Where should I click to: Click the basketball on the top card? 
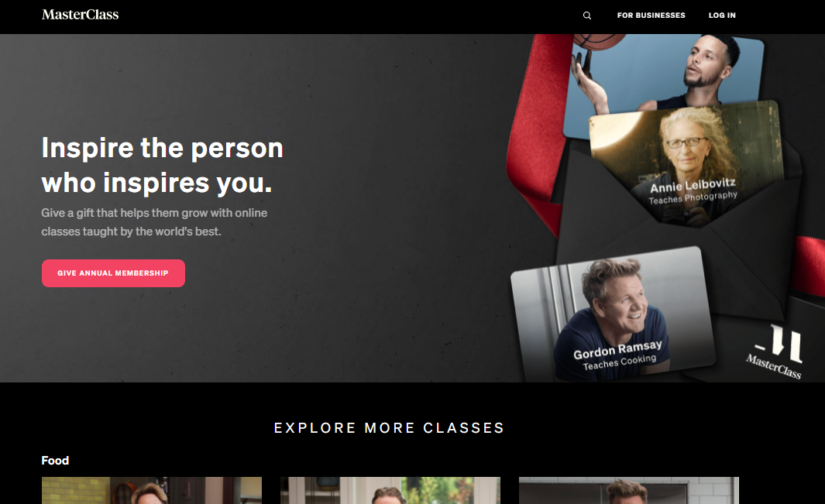[600, 42]
